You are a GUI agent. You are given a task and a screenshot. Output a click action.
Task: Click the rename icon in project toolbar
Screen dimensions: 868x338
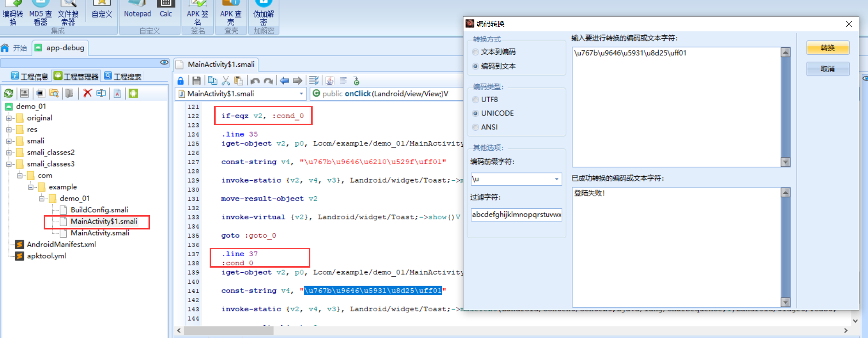point(101,93)
